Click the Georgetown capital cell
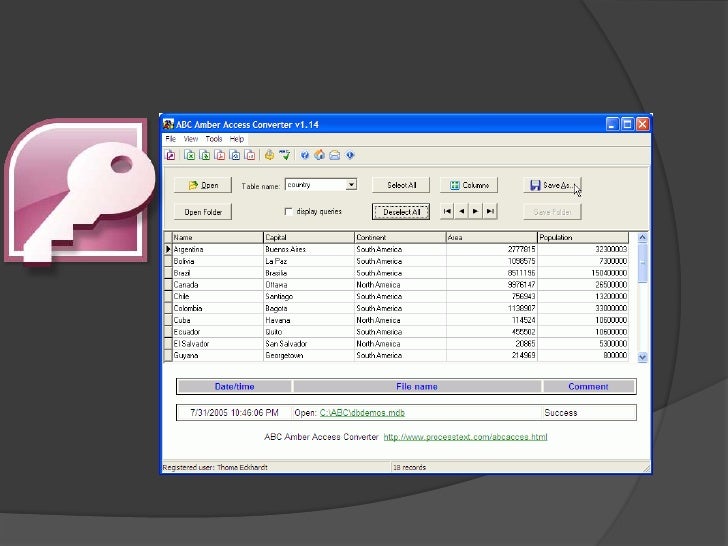 (309, 355)
